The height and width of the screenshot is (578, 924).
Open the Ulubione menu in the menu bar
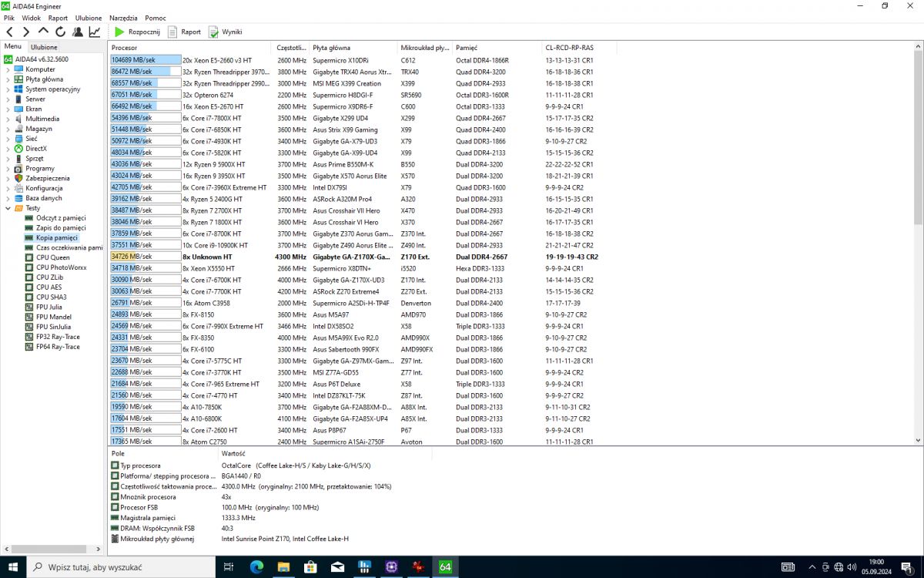coord(89,17)
